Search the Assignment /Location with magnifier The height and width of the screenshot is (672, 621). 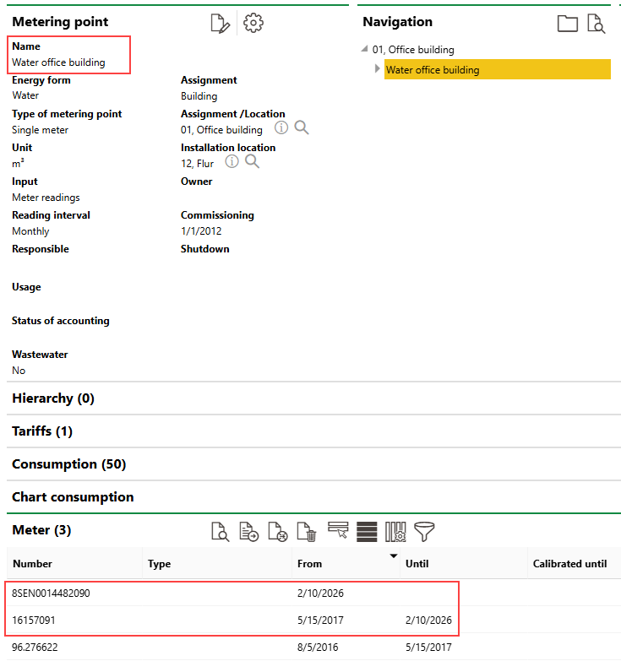(x=302, y=128)
